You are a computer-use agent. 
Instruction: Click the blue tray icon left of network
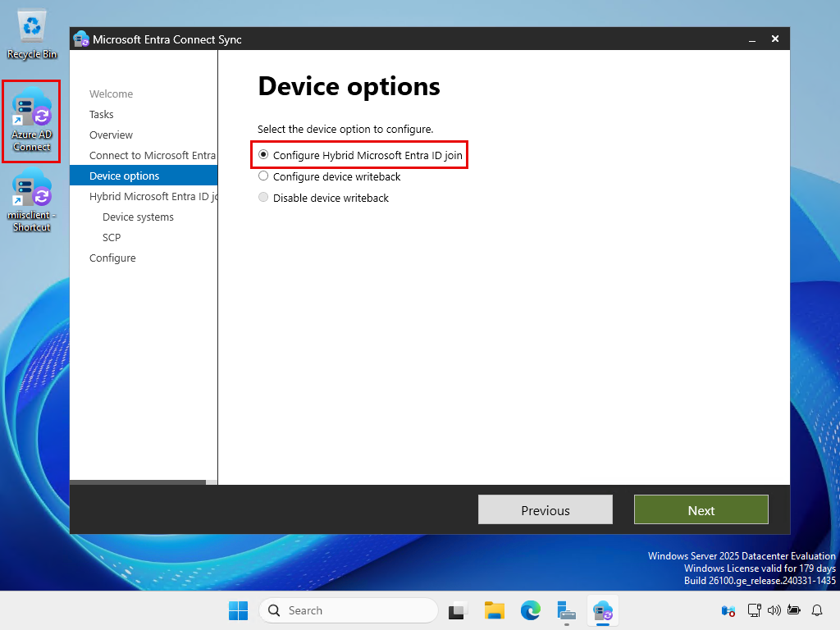pos(728,610)
